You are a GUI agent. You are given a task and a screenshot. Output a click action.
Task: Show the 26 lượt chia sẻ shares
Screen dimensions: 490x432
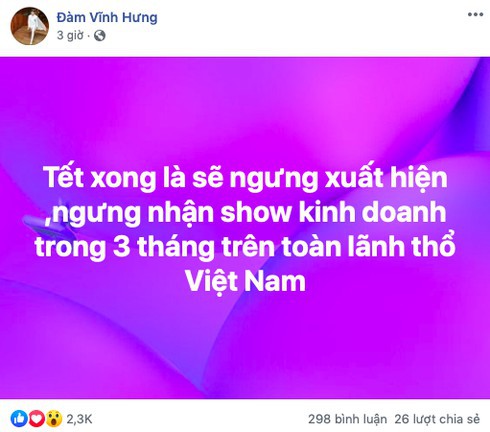tap(437, 419)
